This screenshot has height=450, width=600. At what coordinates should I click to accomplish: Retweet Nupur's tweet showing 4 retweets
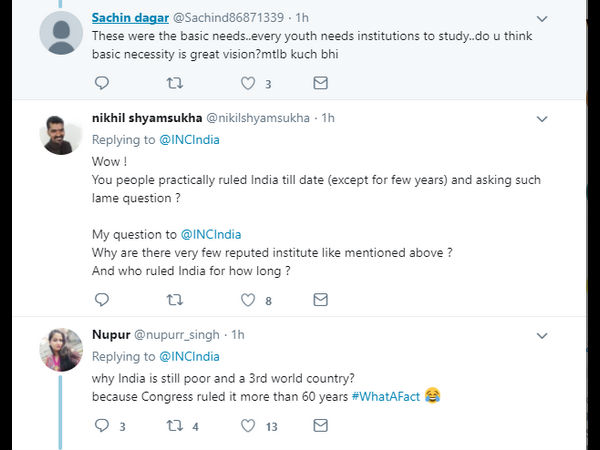[x=174, y=425]
